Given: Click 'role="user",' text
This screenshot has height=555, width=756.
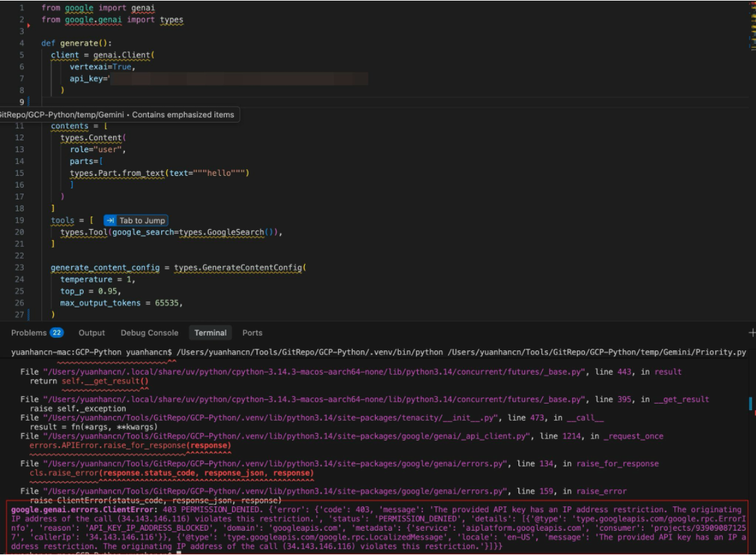Looking at the screenshot, I should click(x=98, y=149).
